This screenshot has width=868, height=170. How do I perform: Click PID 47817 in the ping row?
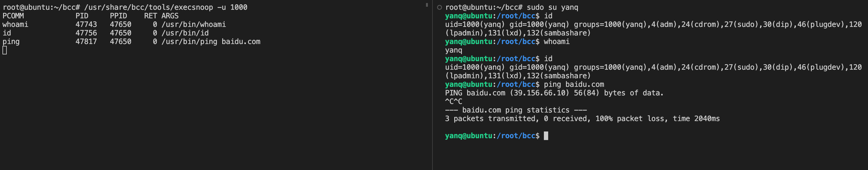click(x=86, y=42)
